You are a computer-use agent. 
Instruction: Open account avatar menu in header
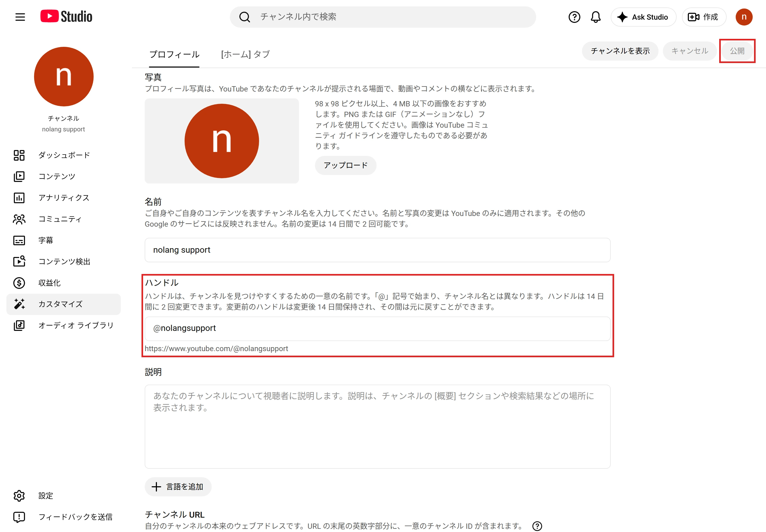click(x=744, y=17)
